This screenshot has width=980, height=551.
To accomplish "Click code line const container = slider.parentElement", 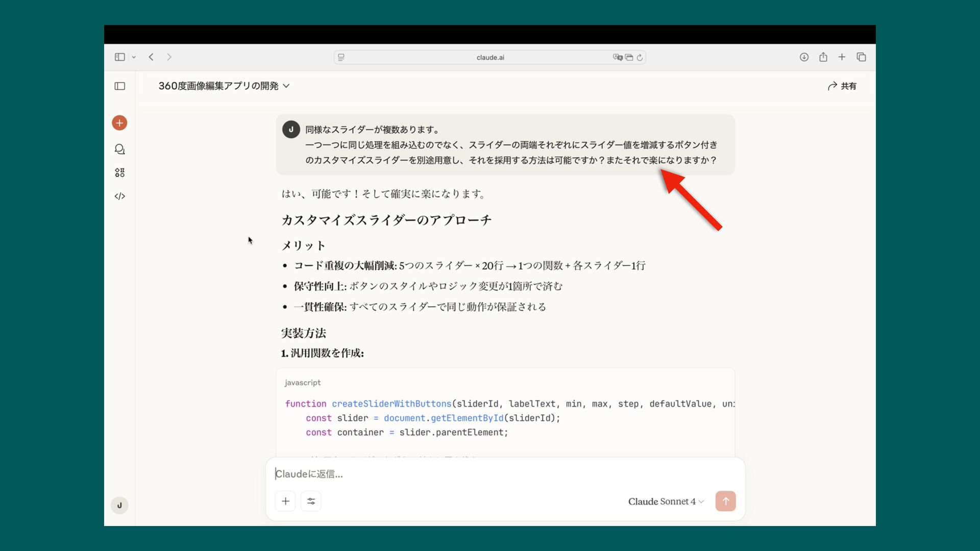I will [x=407, y=432].
